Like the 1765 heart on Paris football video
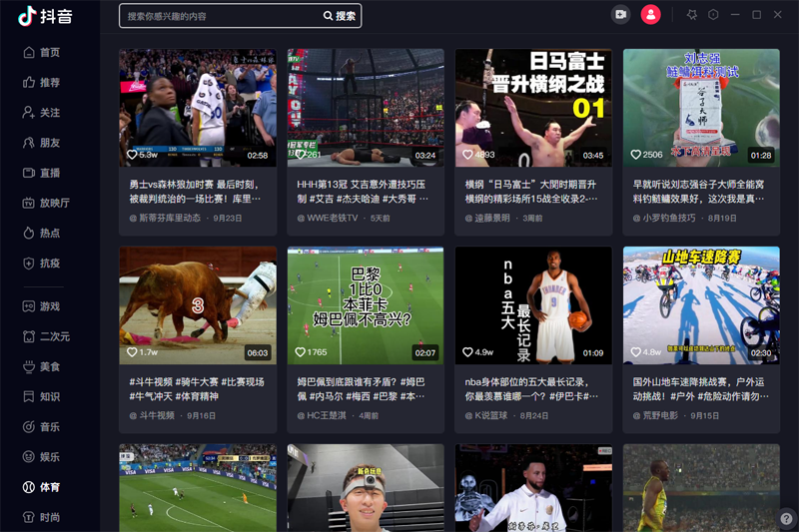 pos(301,351)
